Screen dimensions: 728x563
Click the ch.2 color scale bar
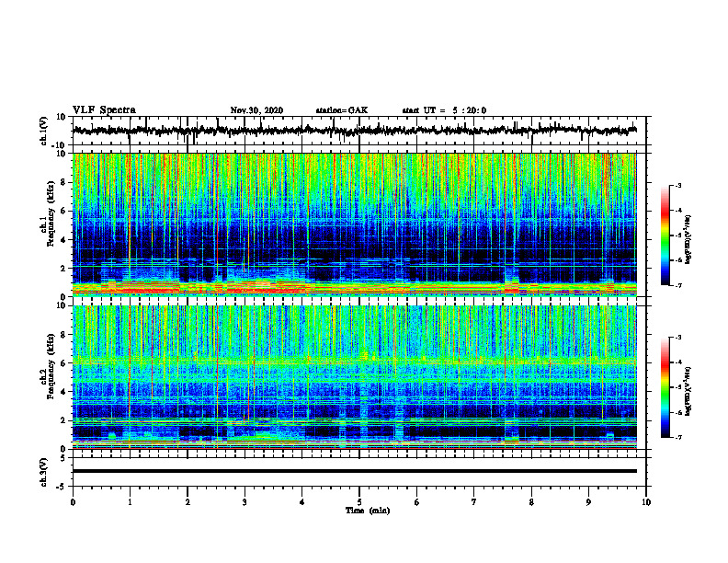click(x=665, y=387)
